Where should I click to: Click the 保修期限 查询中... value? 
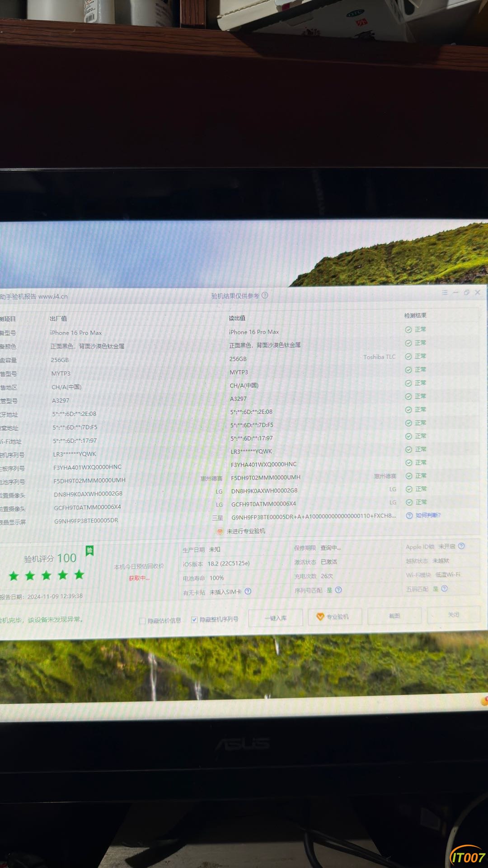coord(331,548)
